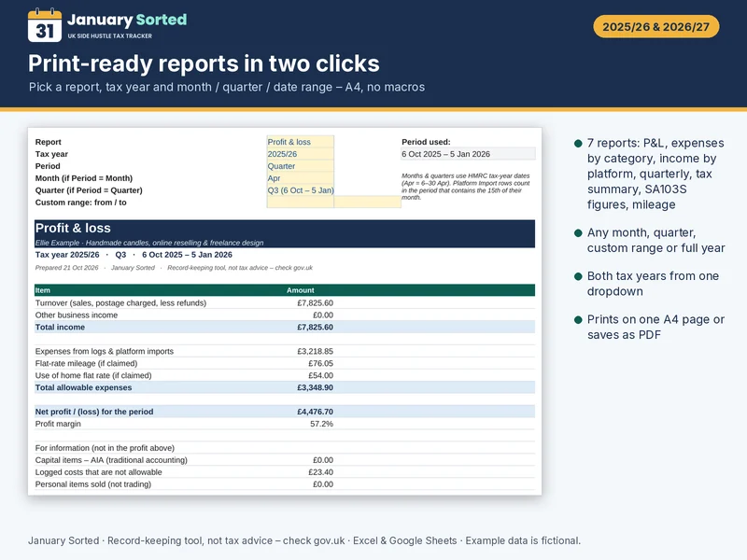Open the Report dropdown showing Profit & loss
The image size is (747, 560).
(300, 142)
